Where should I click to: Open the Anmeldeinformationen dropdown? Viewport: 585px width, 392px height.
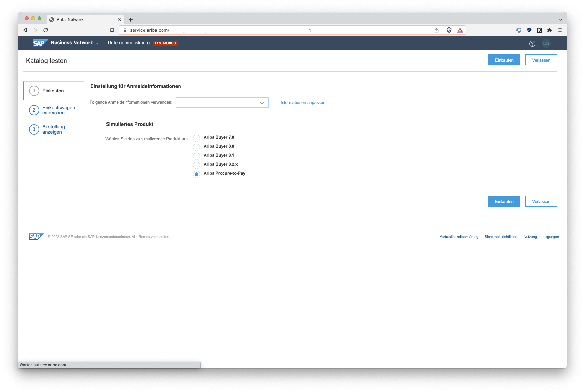pyautogui.click(x=222, y=102)
